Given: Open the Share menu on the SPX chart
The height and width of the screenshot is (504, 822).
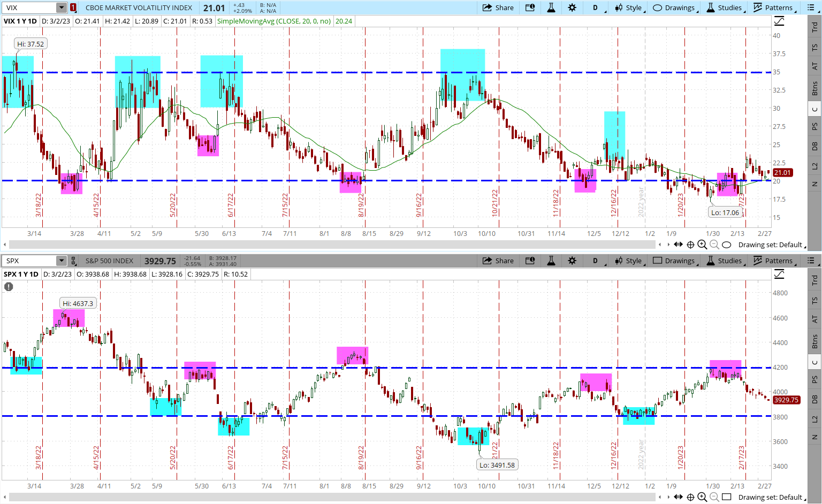Looking at the screenshot, I should pos(498,261).
